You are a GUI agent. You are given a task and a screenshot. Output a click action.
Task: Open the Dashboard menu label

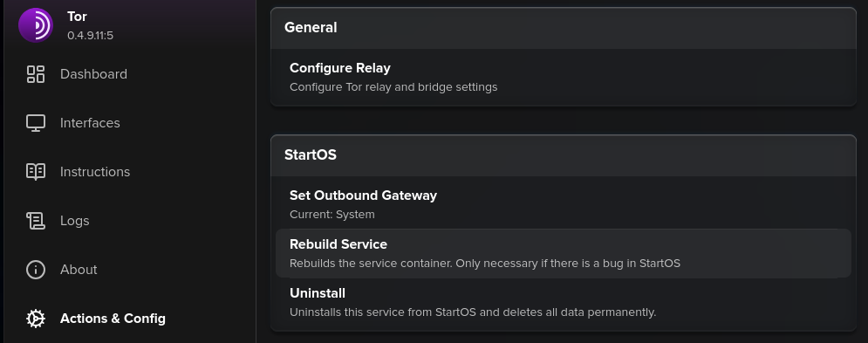click(93, 74)
